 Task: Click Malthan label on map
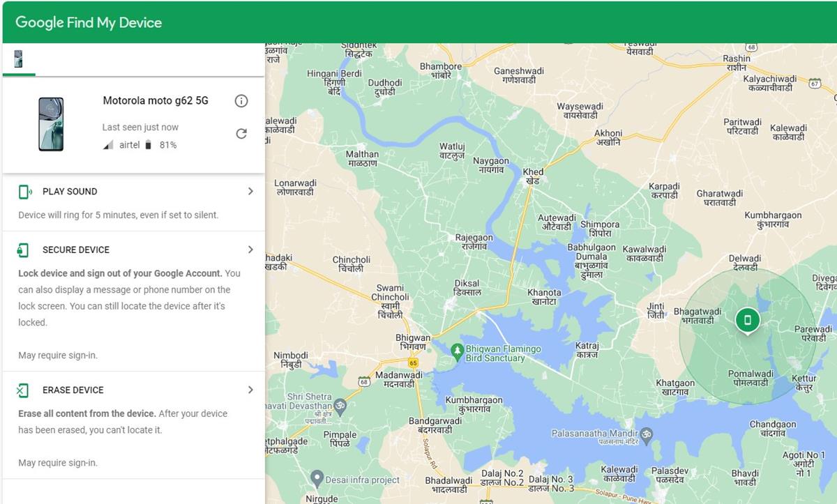pyautogui.click(x=362, y=159)
